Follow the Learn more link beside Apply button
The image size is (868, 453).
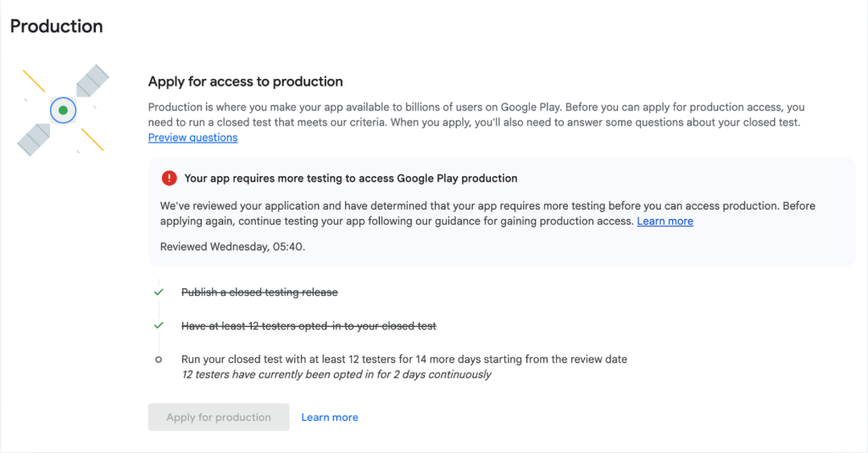tap(330, 417)
